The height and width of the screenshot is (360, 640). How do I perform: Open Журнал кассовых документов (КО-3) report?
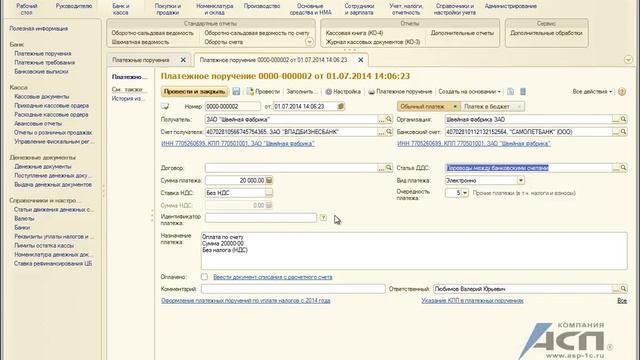[x=373, y=42]
